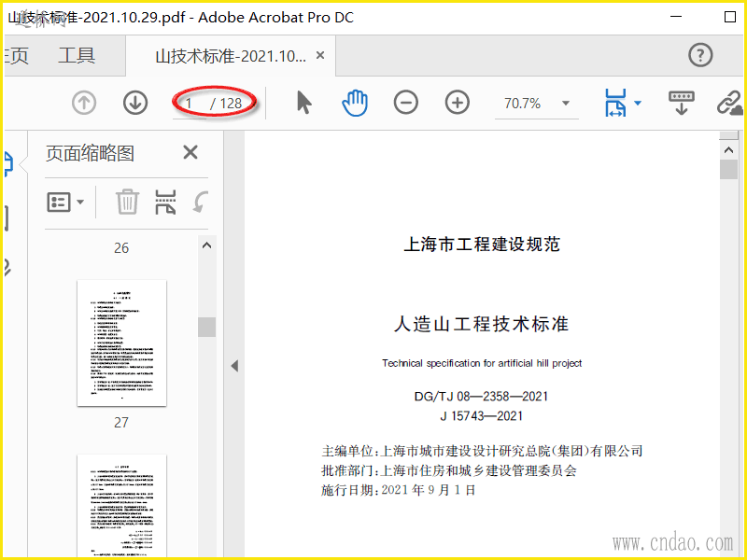747x560 pixels.
Task: Click the fit width page display icon
Action: pyautogui.click(x=615, y=103)
